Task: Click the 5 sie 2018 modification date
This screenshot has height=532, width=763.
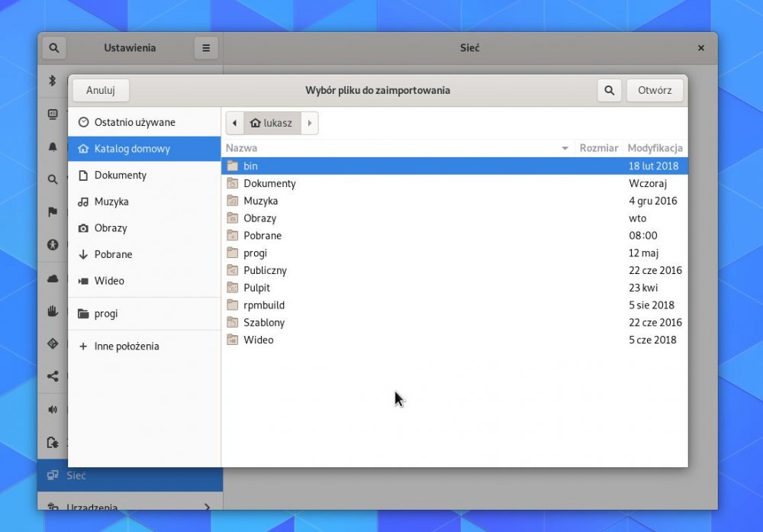Action: (x=652, y=305)
